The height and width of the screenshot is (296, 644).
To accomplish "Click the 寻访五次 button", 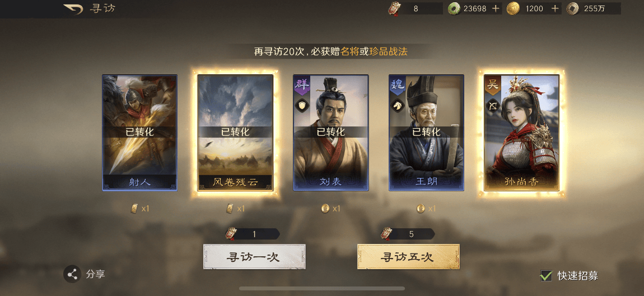I will tap(408, 257).
